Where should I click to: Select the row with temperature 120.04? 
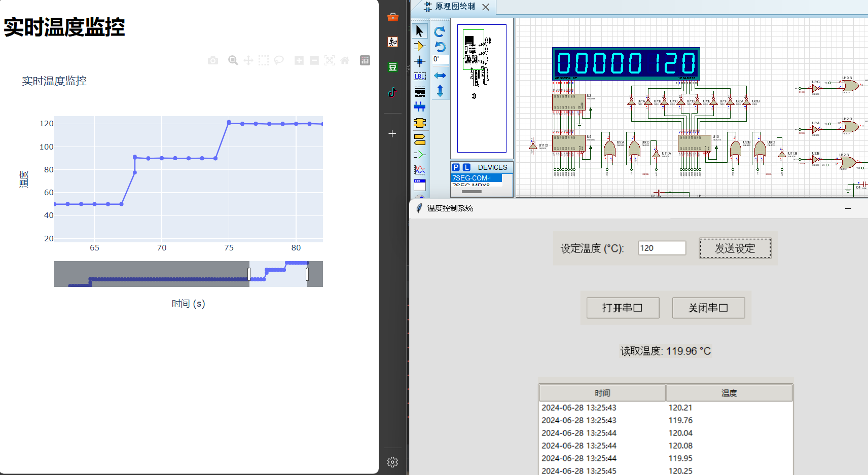click(665, 433)
